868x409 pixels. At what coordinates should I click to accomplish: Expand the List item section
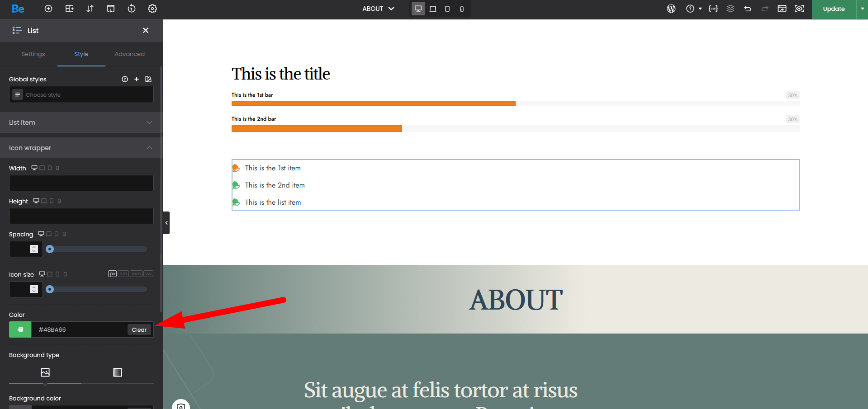81,122
